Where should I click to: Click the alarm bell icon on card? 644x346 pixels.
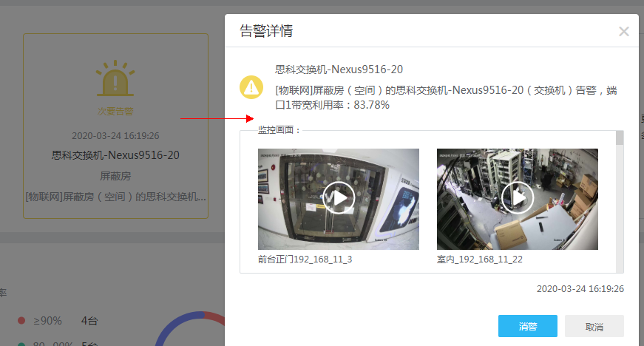pos(115,78)
